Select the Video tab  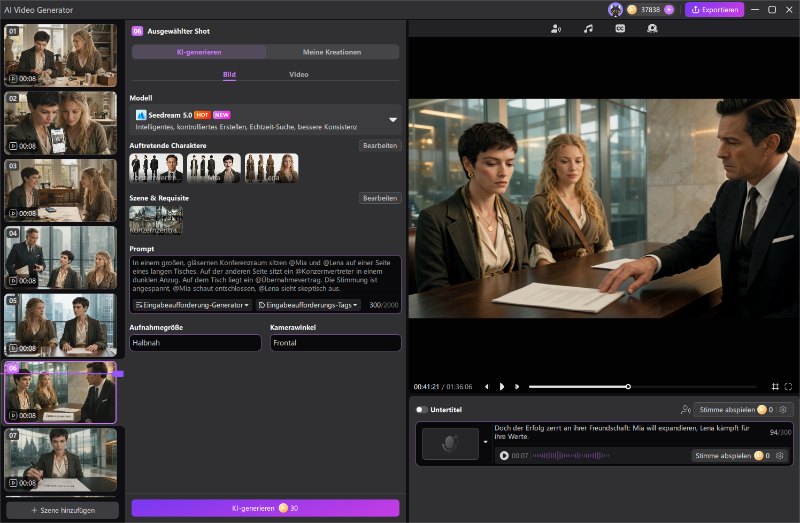click(x=298, y=74)
